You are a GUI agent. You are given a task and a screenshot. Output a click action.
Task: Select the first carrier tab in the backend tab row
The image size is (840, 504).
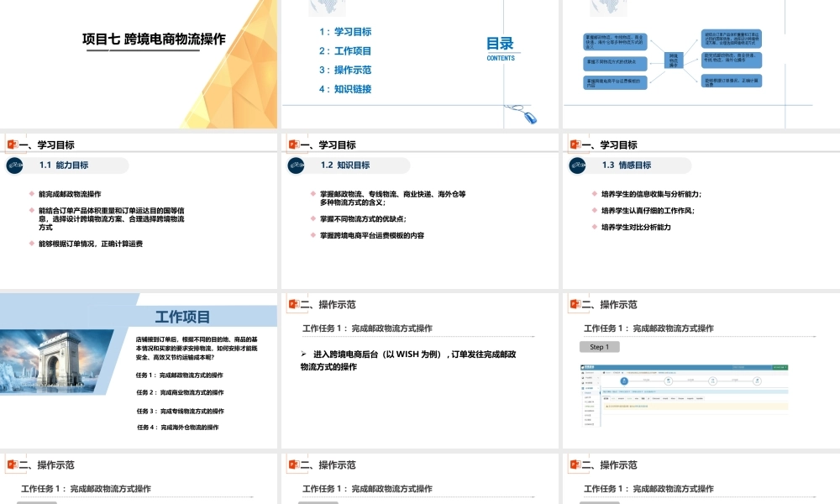[607, 398]
